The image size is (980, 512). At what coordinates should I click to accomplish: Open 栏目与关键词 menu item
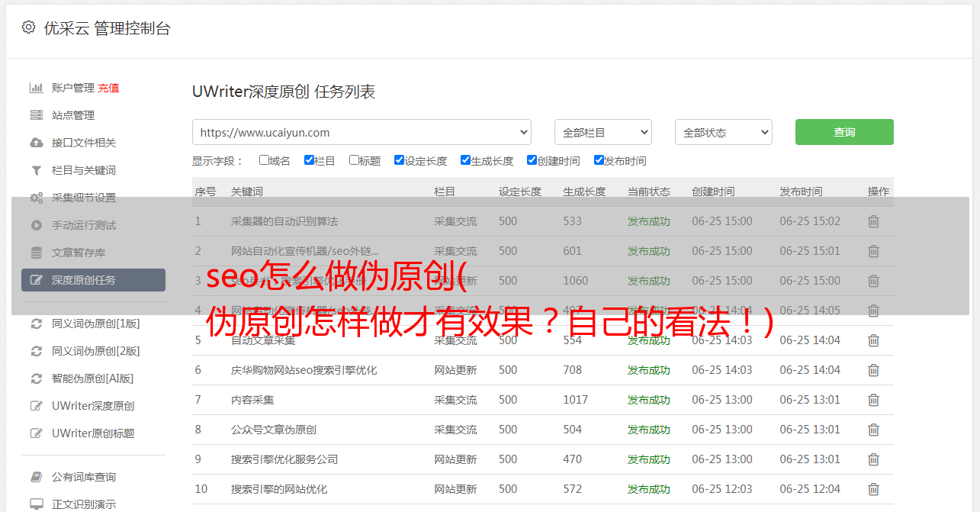[x=84, y=170]
